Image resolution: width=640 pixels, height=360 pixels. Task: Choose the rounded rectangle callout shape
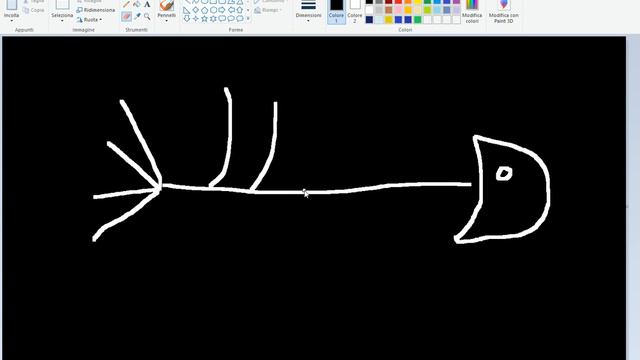pyautogui.click(x=222, y=18)
